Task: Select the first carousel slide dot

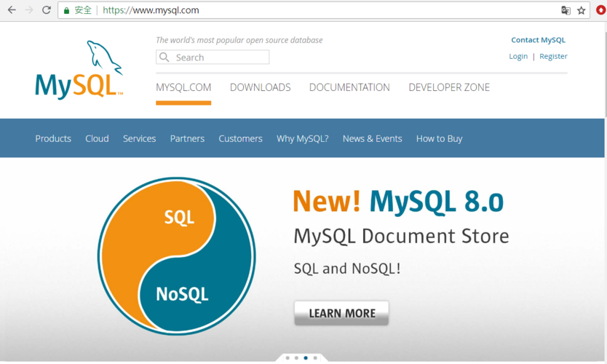Action: (x=287, y=357)
